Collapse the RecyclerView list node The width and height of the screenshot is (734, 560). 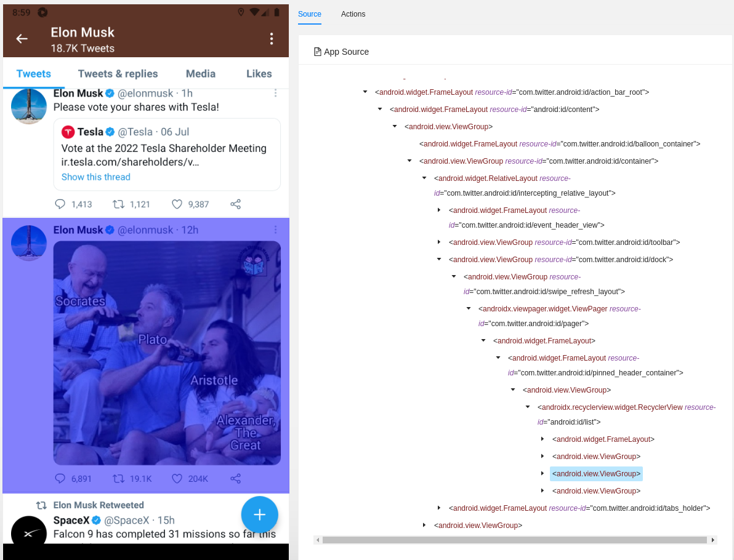coord(528,407)
